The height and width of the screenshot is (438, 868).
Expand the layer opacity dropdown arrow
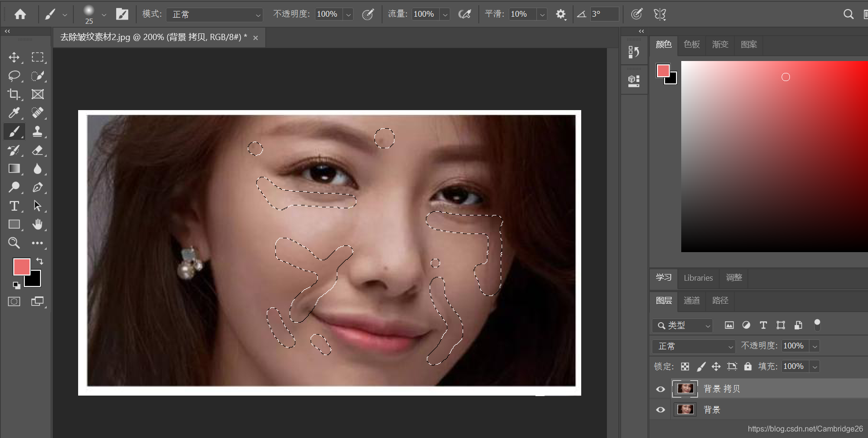pyautogui.click(x=815, y=346)
